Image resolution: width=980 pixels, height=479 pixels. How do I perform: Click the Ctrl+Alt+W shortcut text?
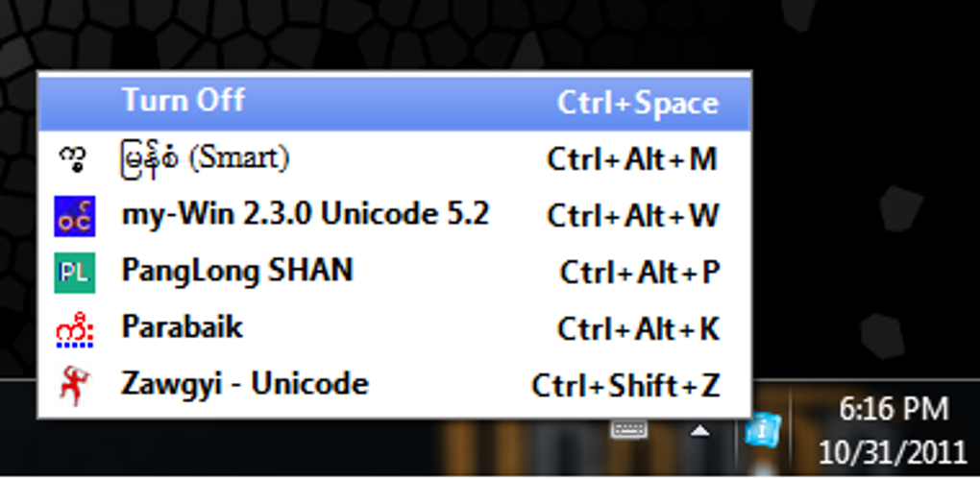[x=632, y=216]
